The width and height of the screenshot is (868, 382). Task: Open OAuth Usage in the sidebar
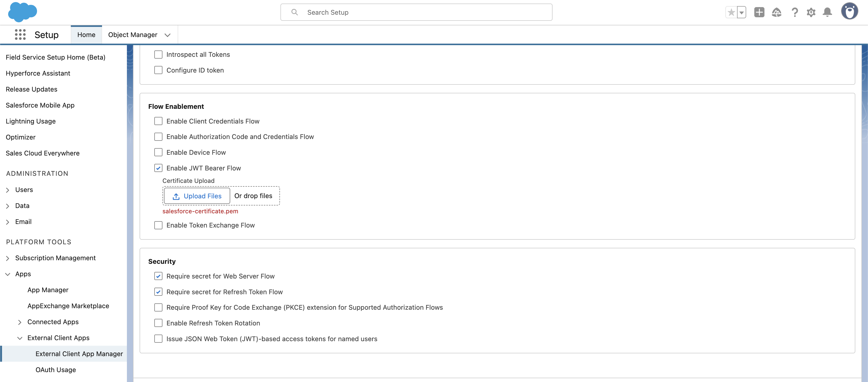point(56,370)
